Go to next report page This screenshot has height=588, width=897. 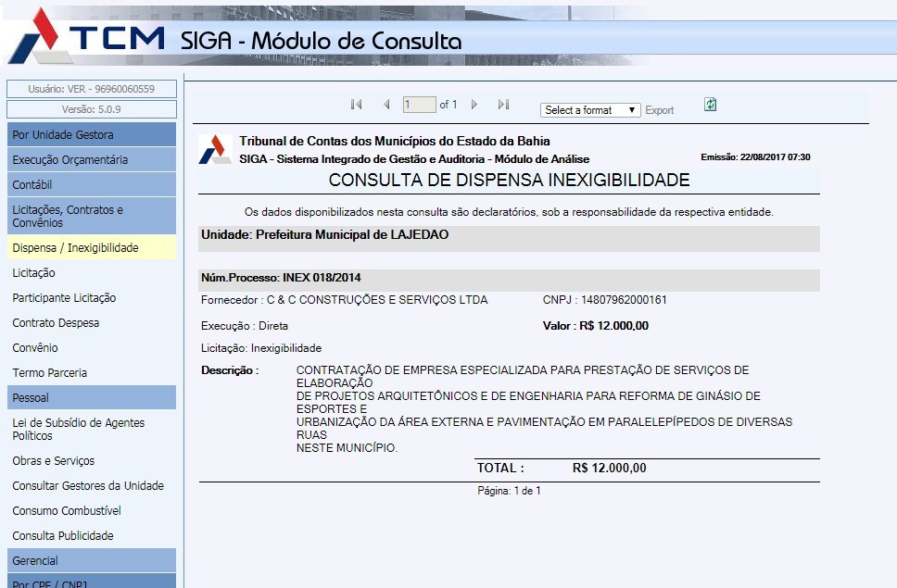(474, 105)
